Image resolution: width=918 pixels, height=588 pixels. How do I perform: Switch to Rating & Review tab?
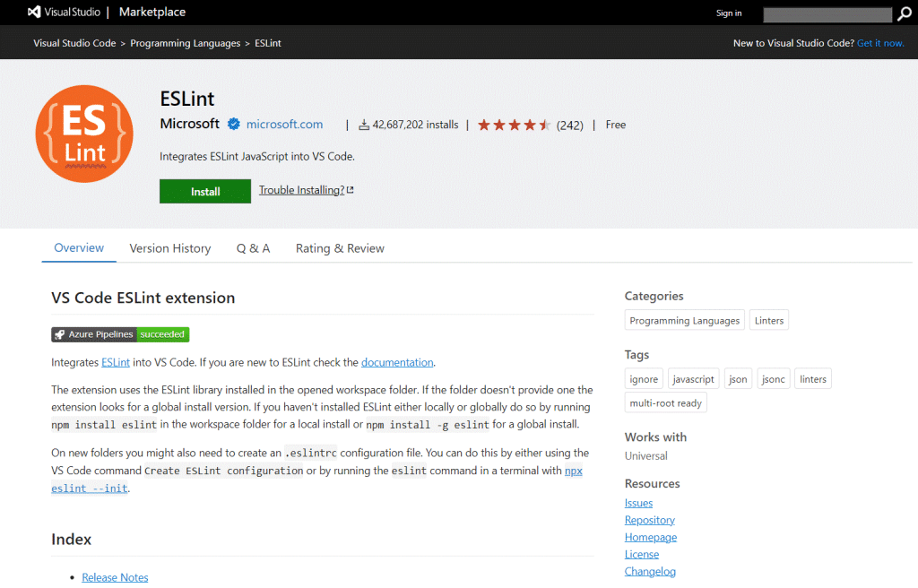[x=340, y=248]
